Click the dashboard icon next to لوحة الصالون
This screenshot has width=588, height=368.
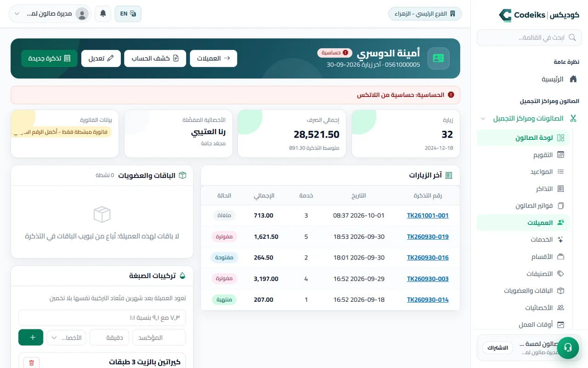point(560,138)
